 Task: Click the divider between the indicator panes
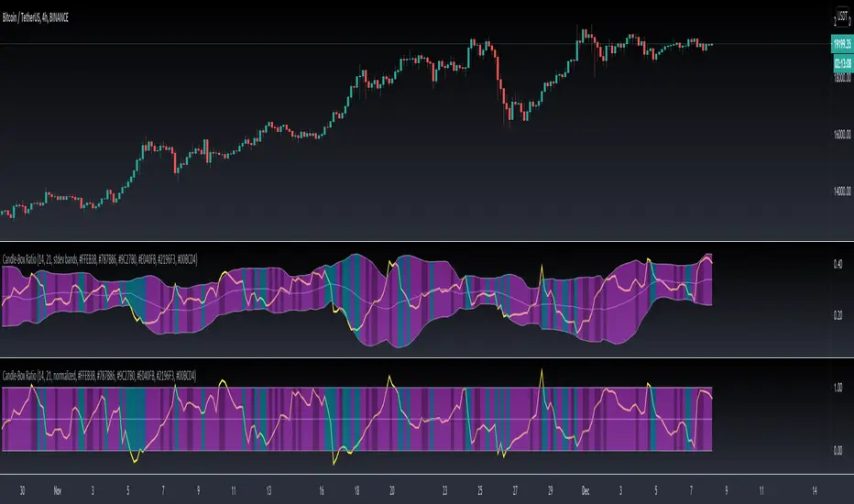[427, 358]
